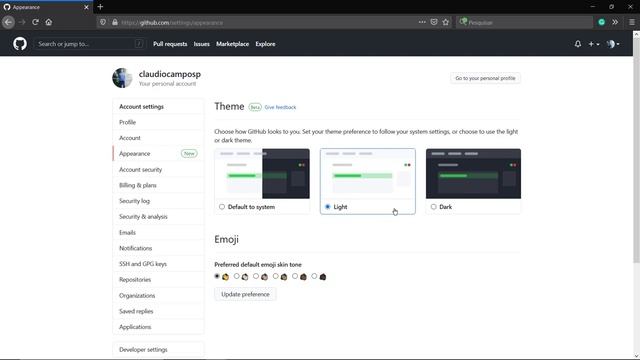Viewport: 640px width, 360px height.
Task: Open Notifications settings
Action: coord(158,248)
